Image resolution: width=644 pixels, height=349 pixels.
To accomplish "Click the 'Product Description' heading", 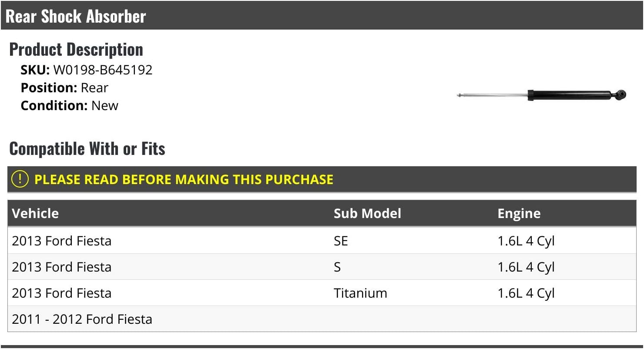I will tap(76, 50).
